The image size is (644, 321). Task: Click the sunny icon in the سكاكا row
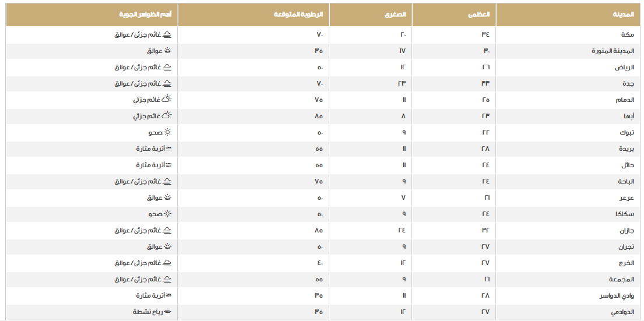tap(167, 214)
